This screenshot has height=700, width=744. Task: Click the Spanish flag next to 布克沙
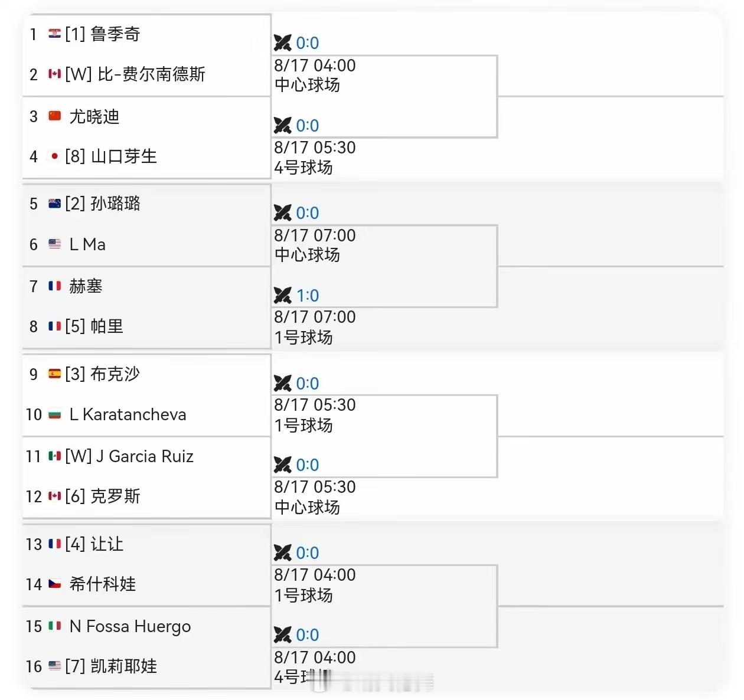[55, 374]
